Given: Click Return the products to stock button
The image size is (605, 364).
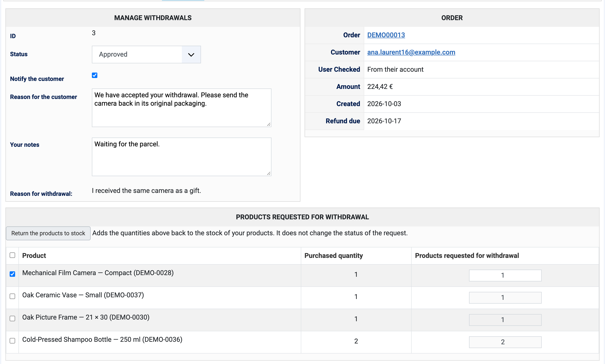Looking at the screenshot, I should (x=48, y=233).
